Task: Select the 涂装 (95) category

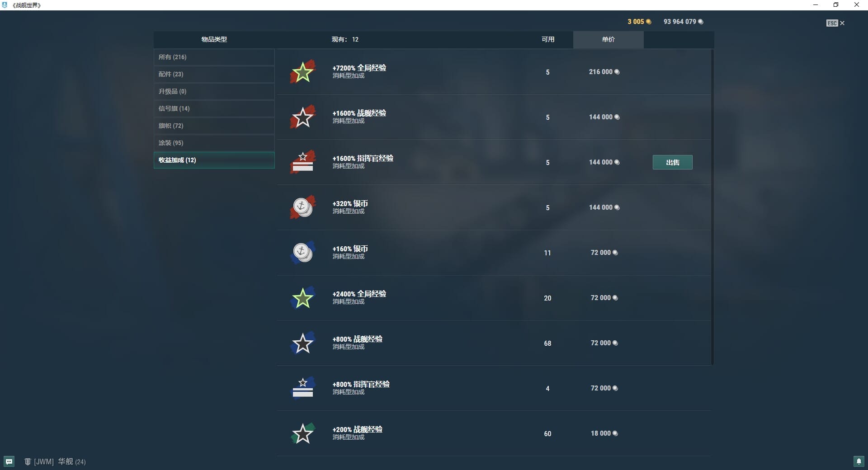Action: pos(214,143)
